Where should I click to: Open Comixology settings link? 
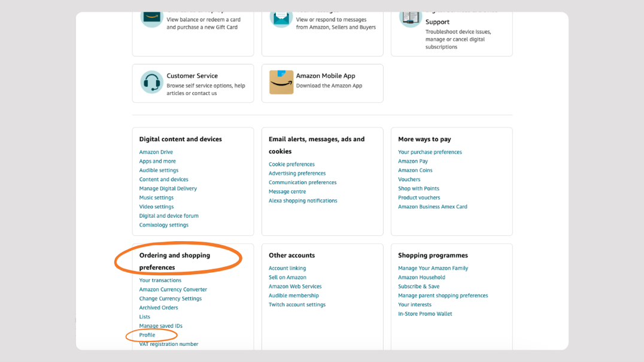[x=163, y=225]
